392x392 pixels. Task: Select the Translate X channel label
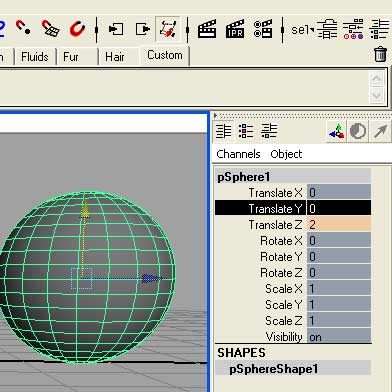tap(275, 193)
